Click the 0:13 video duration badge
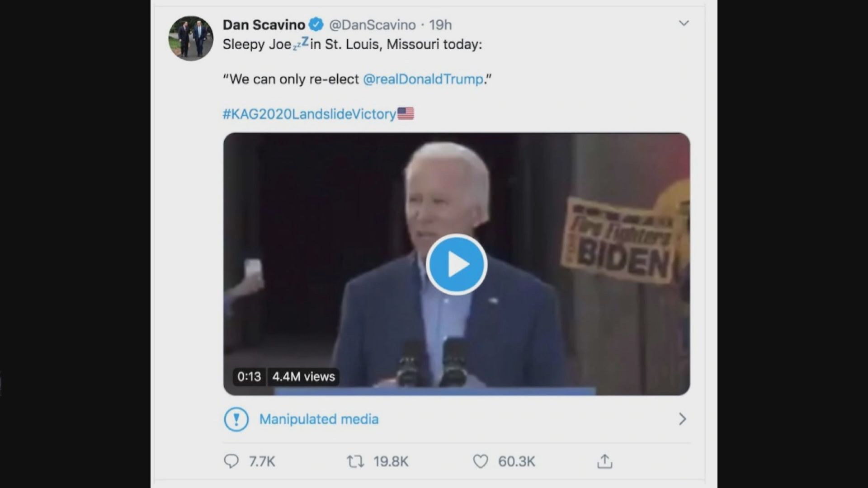 tap(249, 376)
